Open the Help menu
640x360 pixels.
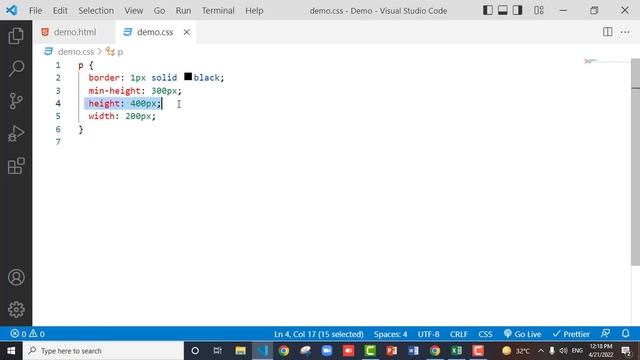(254, 11)
